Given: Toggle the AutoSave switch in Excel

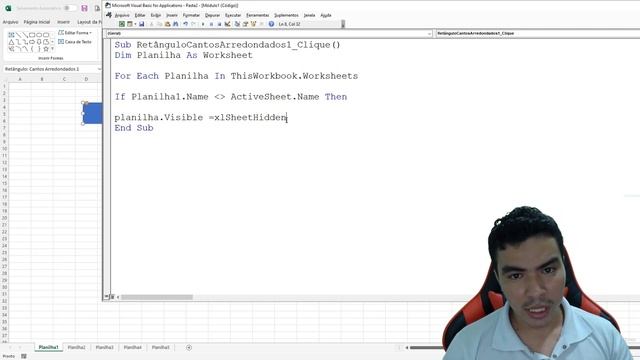Looking at the screenshot, I should click(x=69, y=8).
